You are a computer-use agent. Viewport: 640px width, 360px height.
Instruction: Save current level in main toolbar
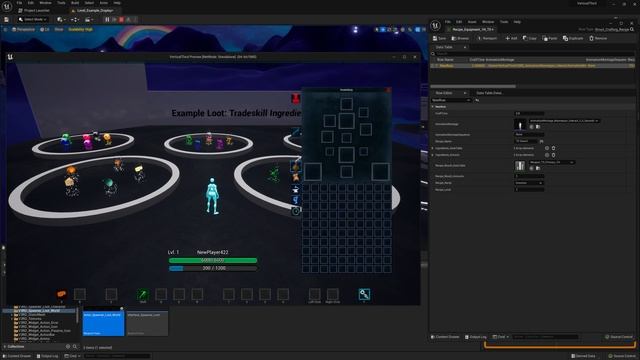click(x=7, y=19)
